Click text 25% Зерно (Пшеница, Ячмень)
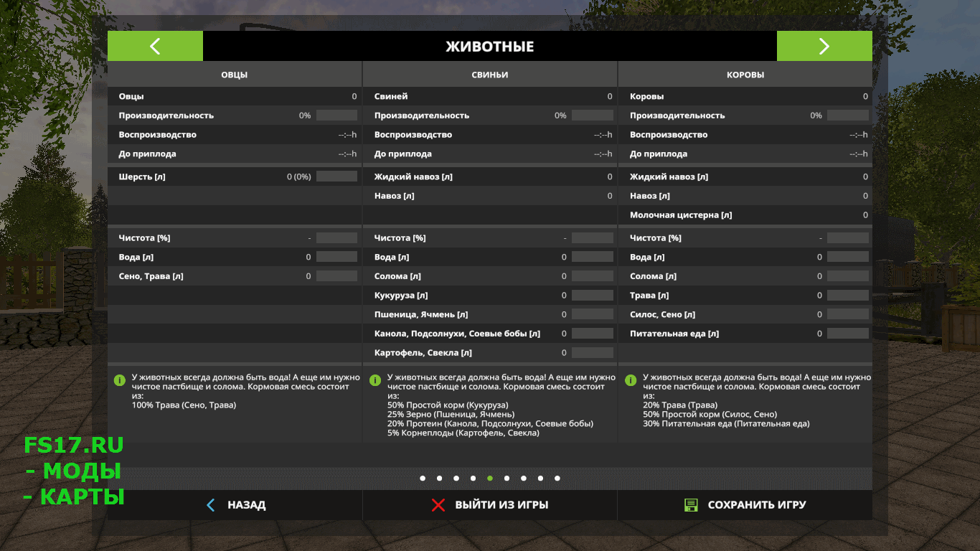This screenshot has height=551, width=980. click(451, 414)
